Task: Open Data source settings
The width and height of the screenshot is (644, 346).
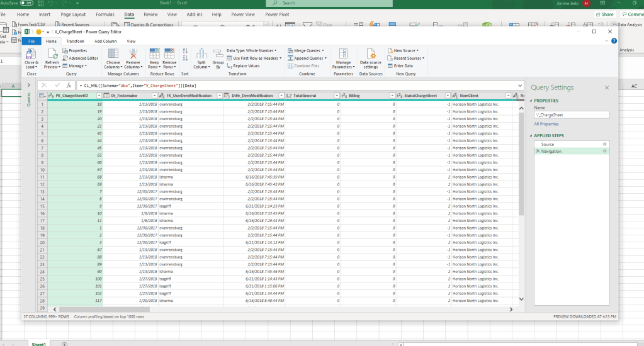Action: [x=371, y=55]
